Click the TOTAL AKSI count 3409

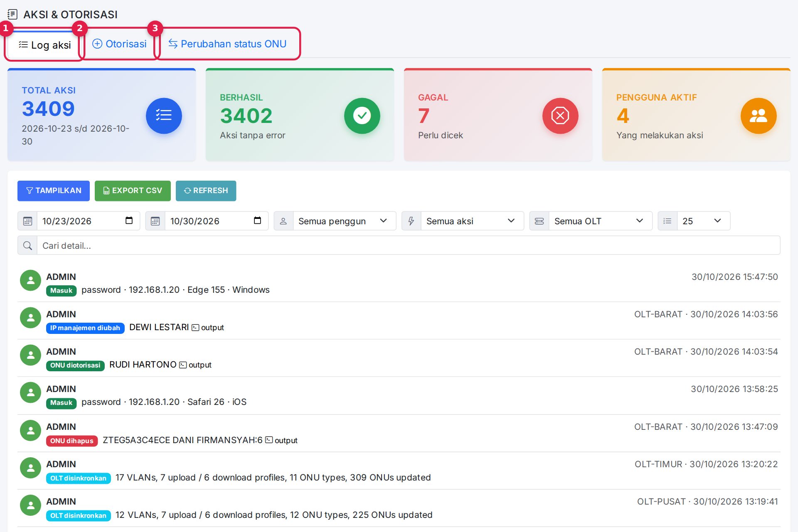click(48, 109)
